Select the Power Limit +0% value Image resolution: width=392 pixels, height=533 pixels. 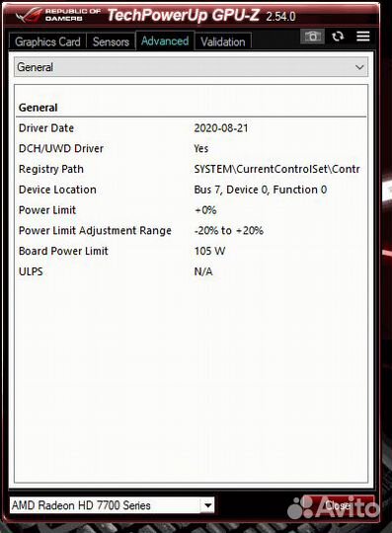click(205, 210)
